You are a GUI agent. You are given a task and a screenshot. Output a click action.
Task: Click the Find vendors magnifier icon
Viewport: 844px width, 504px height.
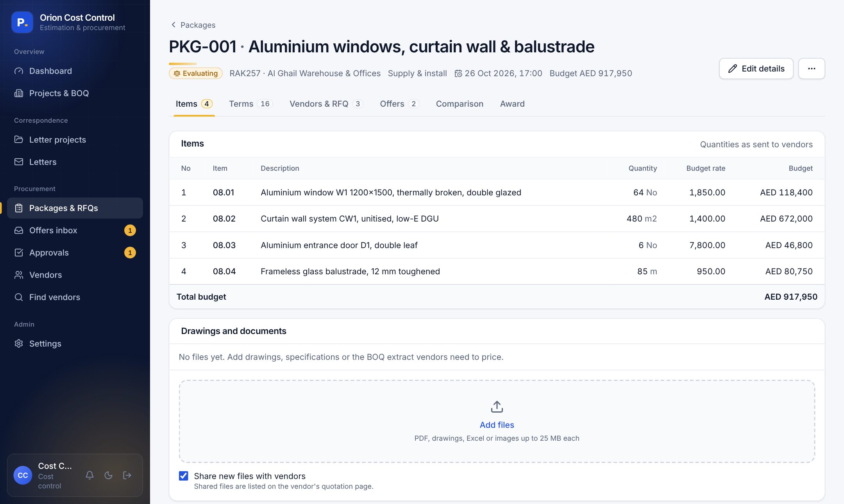19,297
